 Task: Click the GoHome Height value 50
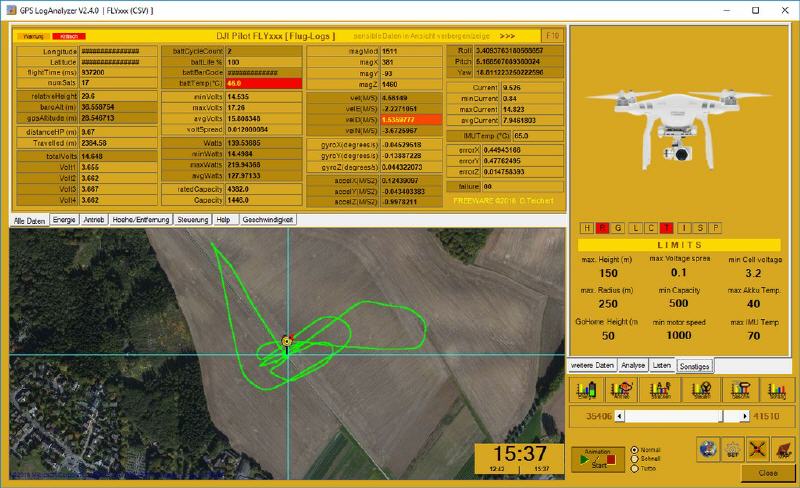coord(608,336)
